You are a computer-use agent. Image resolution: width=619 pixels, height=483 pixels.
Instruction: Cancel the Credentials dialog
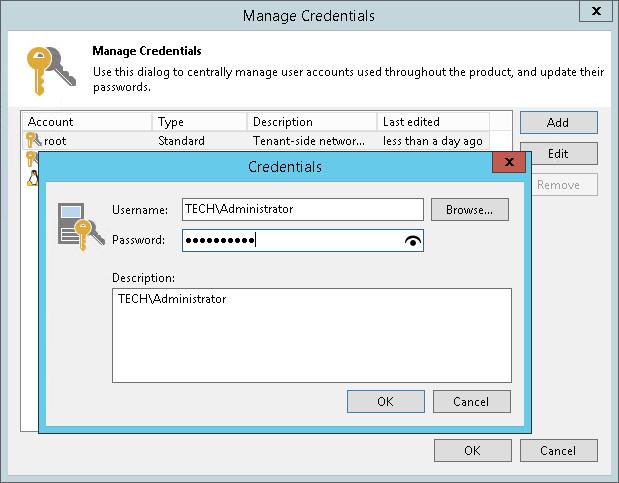(x=471, y=401)
